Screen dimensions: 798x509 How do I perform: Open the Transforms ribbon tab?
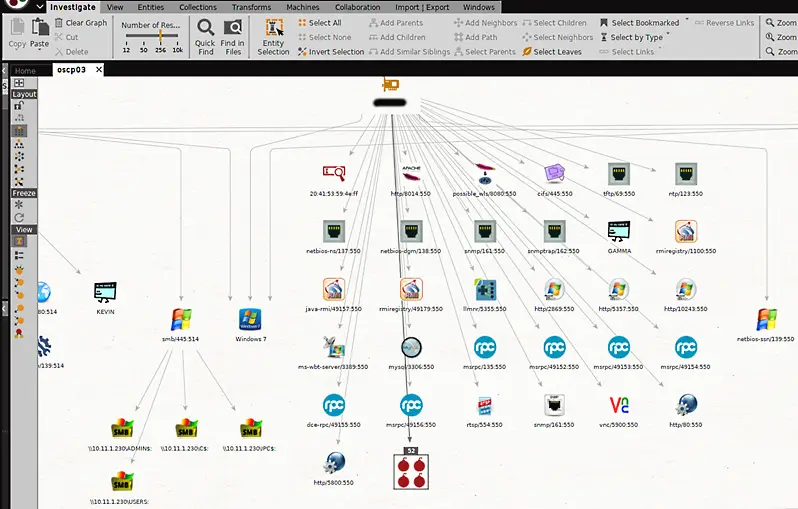tap(251, 7)
